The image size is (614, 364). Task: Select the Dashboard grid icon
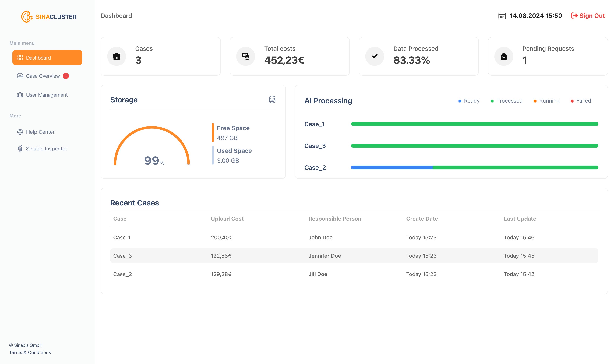pos(20,57)
